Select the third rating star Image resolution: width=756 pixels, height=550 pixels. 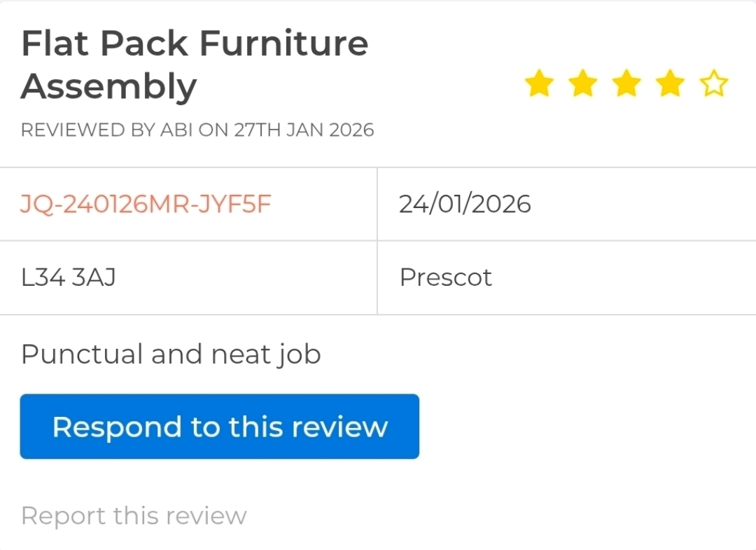[x=626, y=85]
